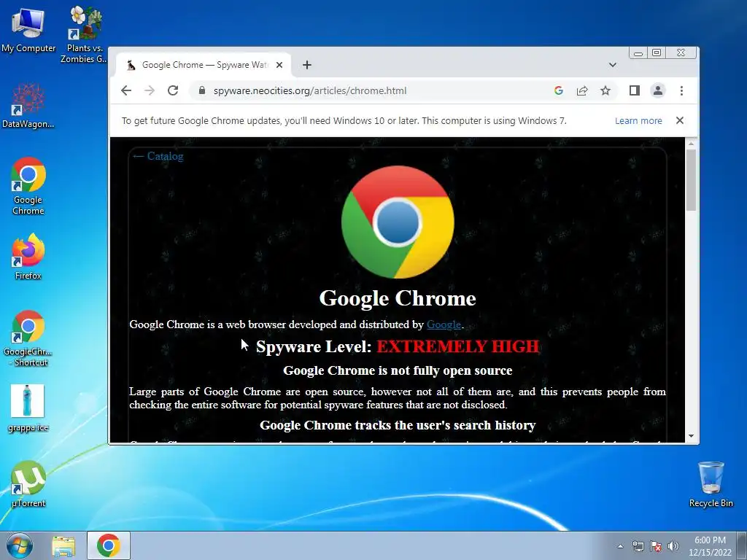Screen dimensions: 747x560
Task: Click the volume speaker tray icon
Action: 673,546
